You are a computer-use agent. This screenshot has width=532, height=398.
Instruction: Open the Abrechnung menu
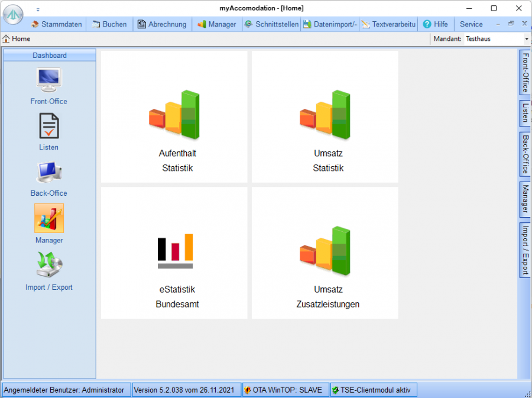pyautogui.click(x=162, y=24)
